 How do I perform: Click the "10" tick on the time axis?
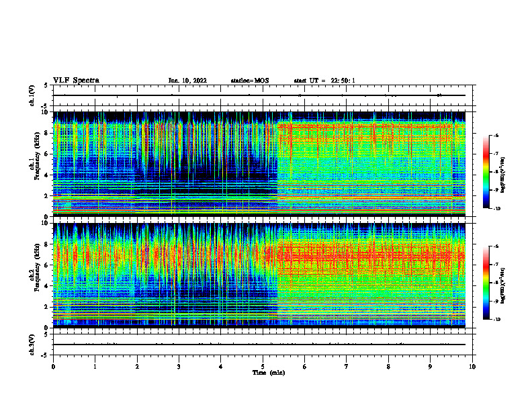click(472, 367)
